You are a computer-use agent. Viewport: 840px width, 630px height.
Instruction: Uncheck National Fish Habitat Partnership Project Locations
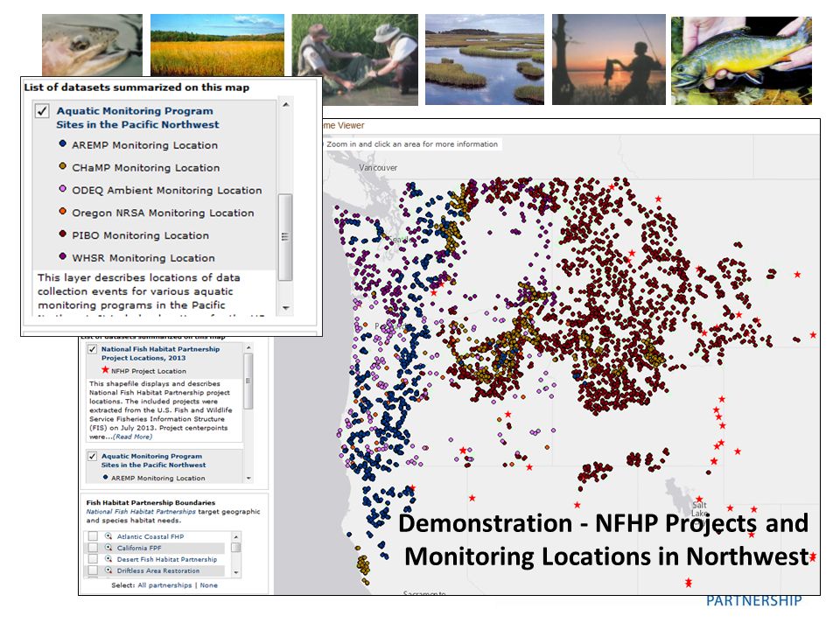coord(92,349)
